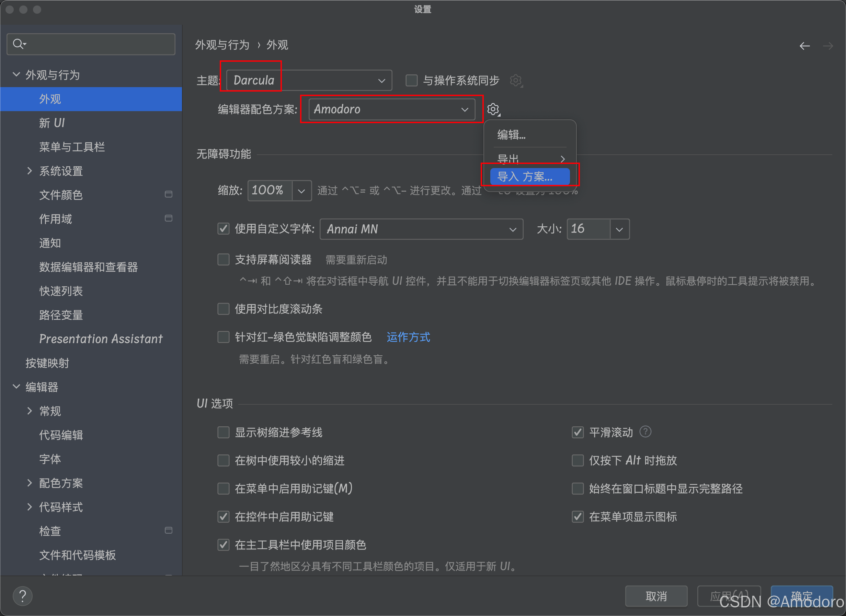Click the gear icon beside editor color scheme
This screenshot has width=846, height=616.
tap(493, 109)
